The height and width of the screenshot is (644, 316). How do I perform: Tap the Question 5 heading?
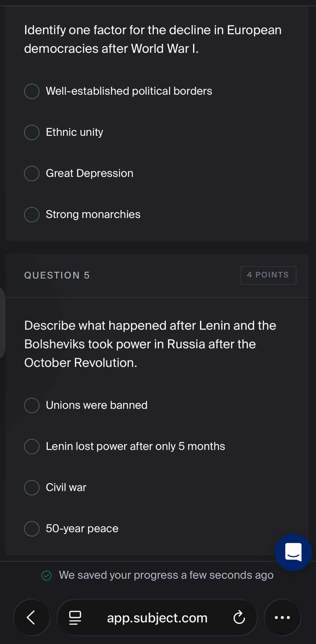pyautogui.click(x=57, y=275)
